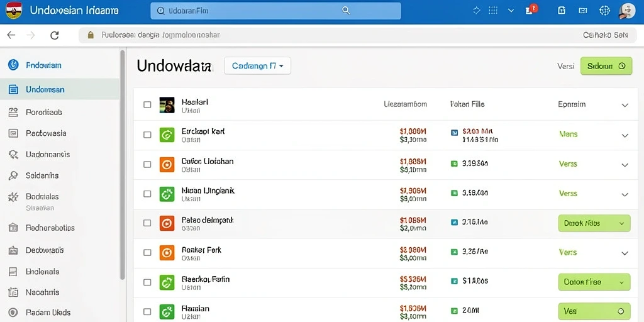Click the Cehako Seh link in address bar

[x=606, y=35]
